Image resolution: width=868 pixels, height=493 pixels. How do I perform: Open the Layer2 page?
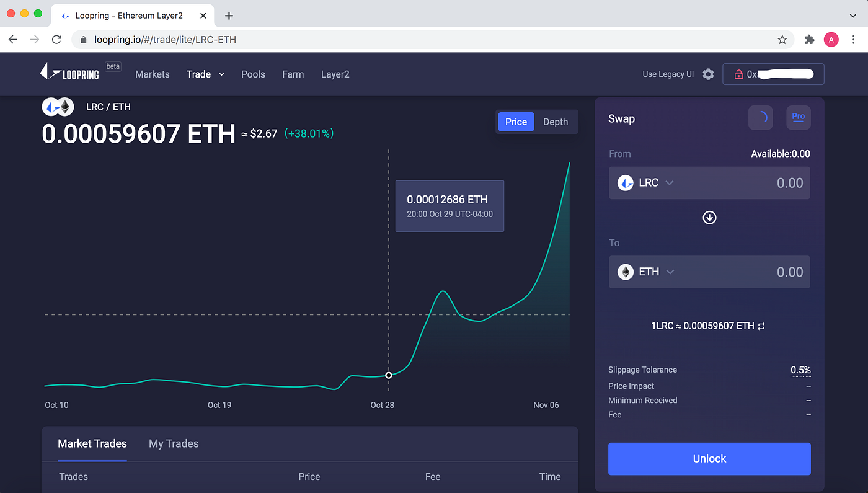click(x=335, y=74)
